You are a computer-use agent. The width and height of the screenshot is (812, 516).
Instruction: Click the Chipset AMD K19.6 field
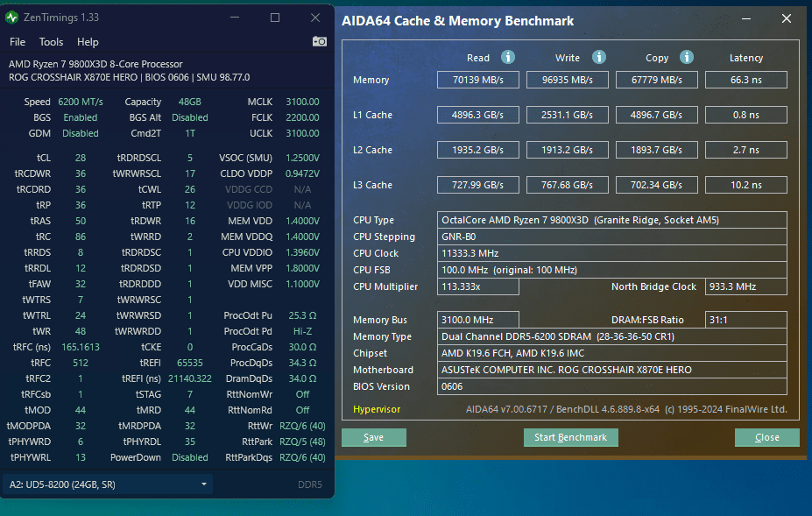tap(612, 353)
